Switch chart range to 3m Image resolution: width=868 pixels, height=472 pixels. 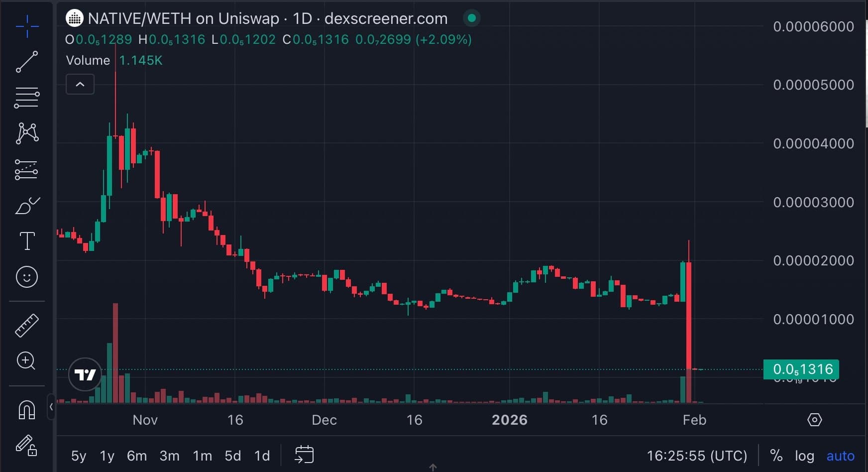tap(169, 456)
